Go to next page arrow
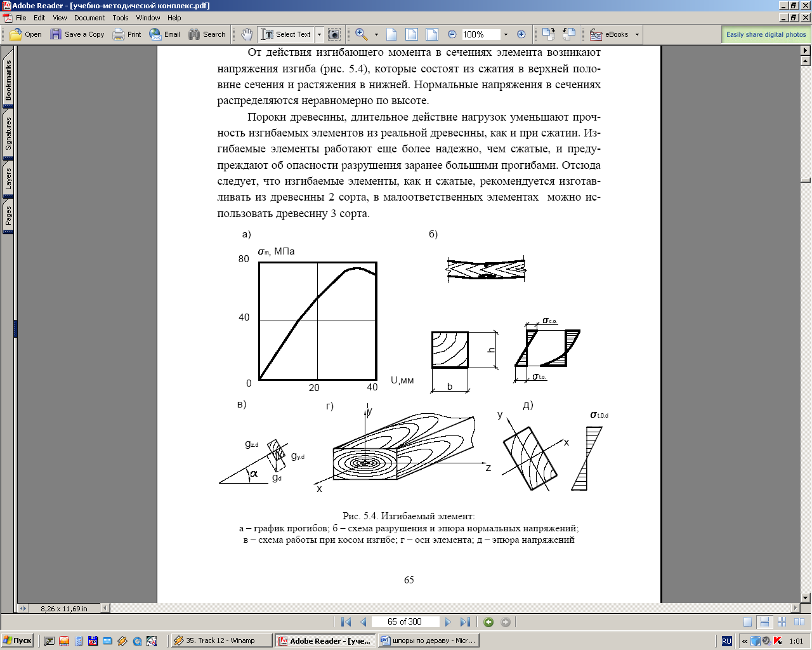This screenshot has width=812, height=650. (448, 622)
